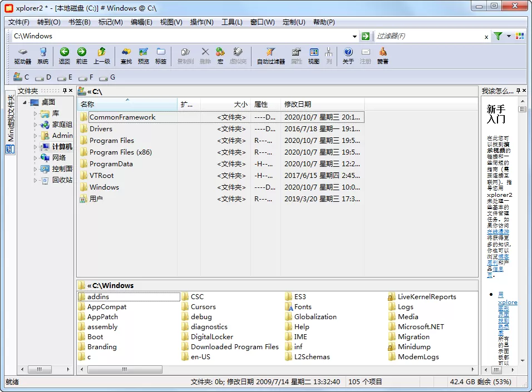Click the 赞誉 toolbar icon
The height and width of the screenshot is (392, 532).
coord(383,56)
